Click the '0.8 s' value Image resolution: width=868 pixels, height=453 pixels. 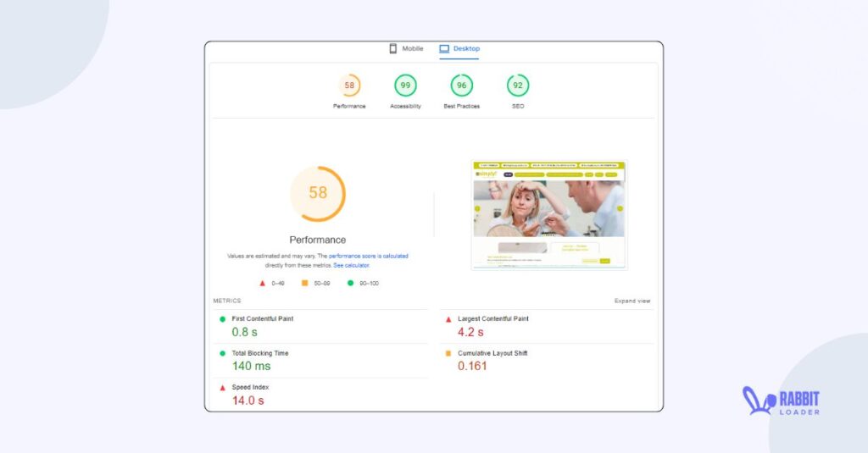pyautogui.click(x=245, y=333)
